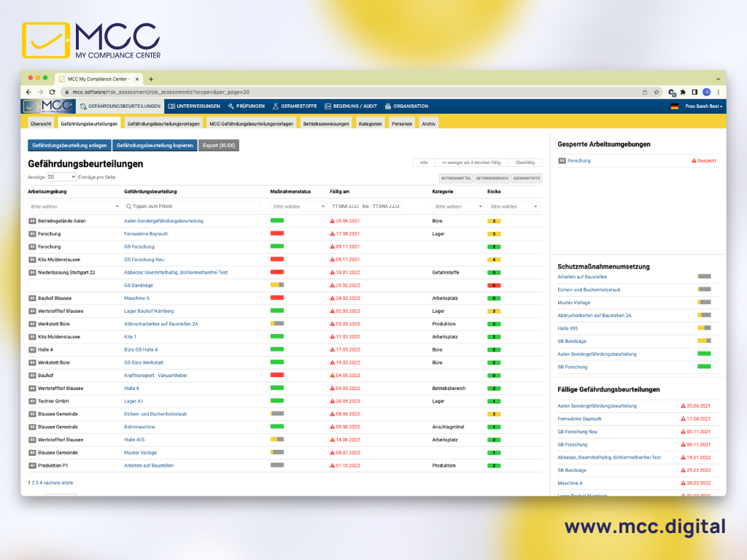Change the language via the German flag icon

(675, 106)
